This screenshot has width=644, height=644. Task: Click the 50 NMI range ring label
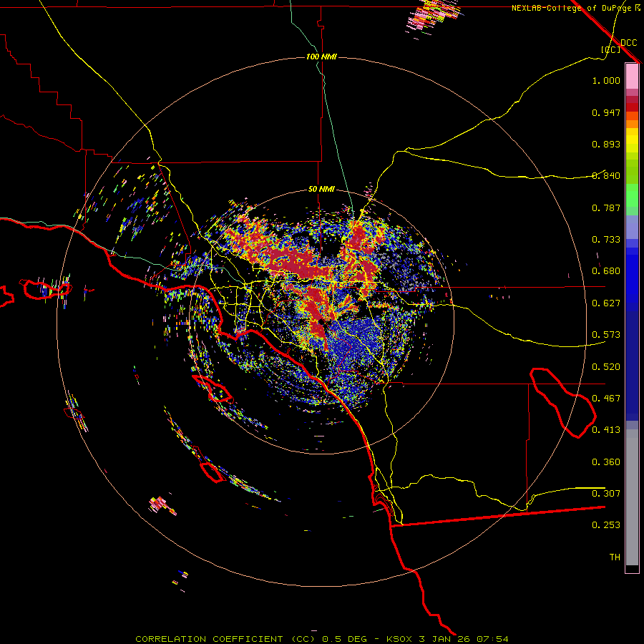321,190
